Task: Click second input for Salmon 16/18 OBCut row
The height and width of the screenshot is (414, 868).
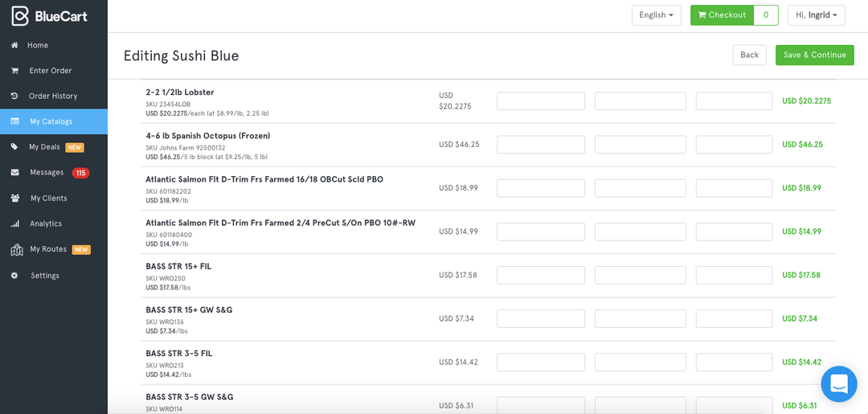Action: click(641, 188)
